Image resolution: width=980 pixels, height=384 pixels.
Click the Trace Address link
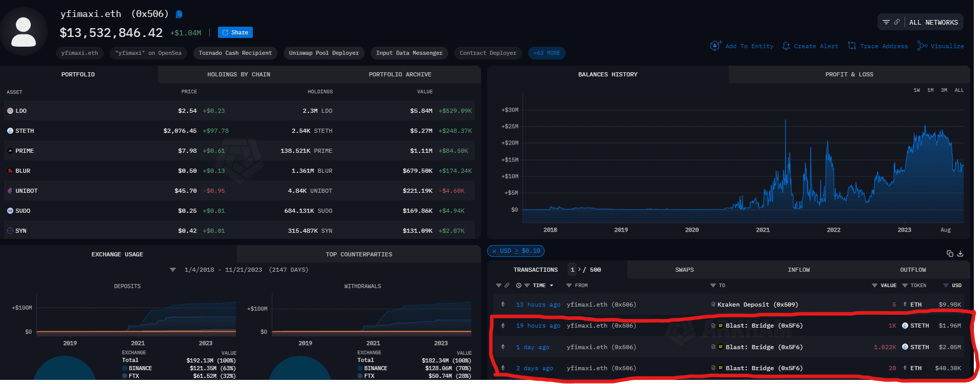(x=884, y=46)
